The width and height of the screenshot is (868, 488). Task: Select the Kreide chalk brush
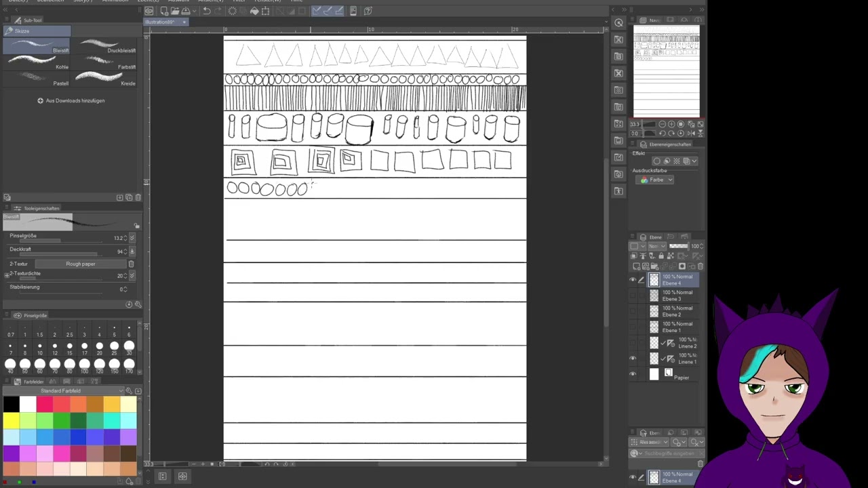(105, 79)
